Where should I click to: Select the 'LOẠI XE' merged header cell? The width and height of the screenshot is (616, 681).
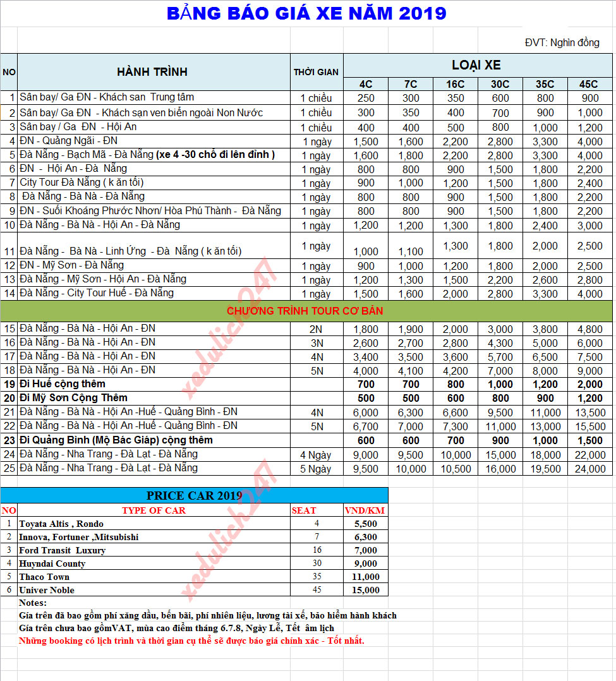[476, 65]
